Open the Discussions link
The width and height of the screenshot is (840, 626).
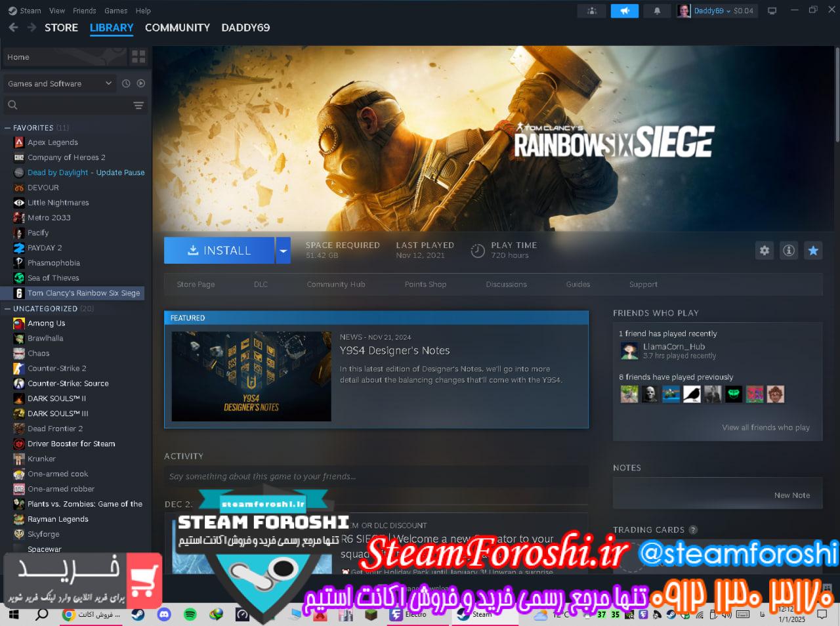506,284
